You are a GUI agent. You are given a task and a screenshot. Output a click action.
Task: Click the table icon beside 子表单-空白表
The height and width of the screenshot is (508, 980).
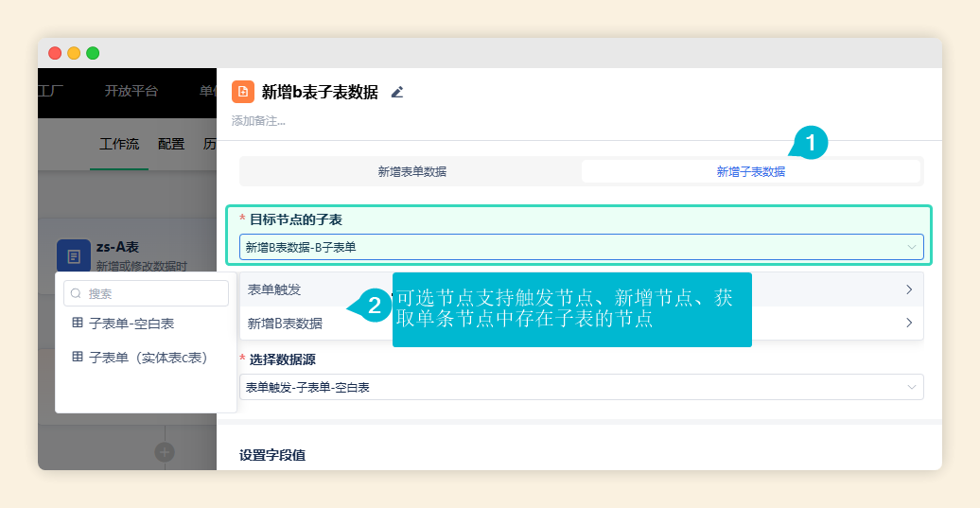[x=78, y=323]
